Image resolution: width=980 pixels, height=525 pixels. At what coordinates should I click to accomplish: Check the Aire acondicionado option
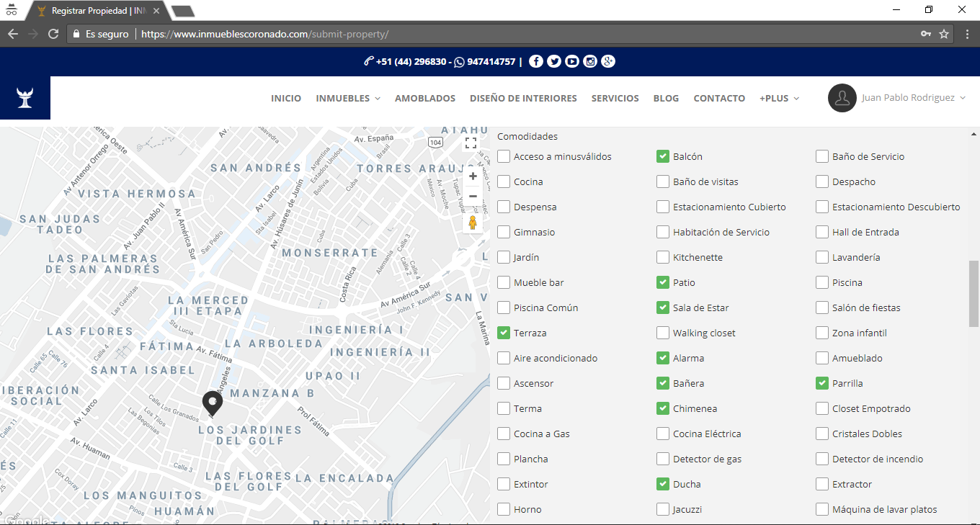[504, 358]
